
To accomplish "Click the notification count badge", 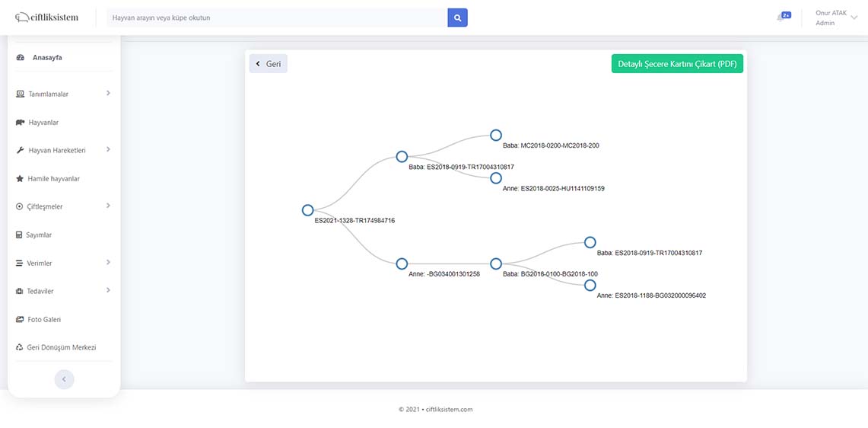I will (786, 15).
